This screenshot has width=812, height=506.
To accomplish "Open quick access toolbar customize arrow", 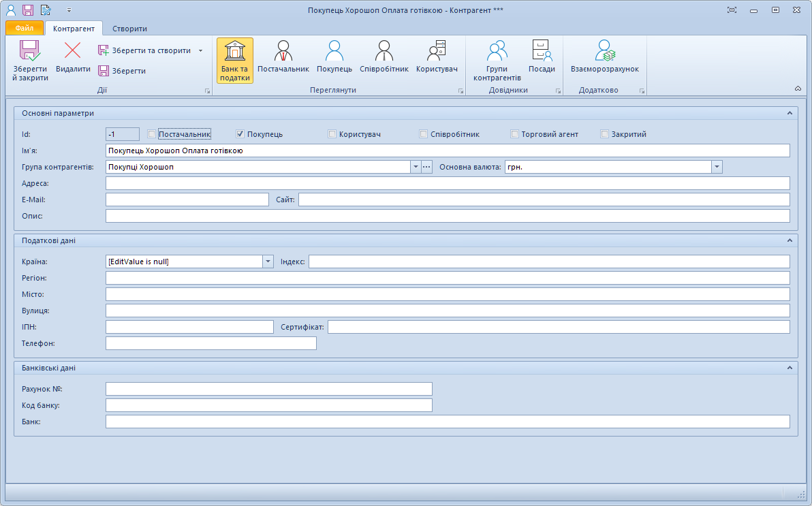I will tap(69, 10).
